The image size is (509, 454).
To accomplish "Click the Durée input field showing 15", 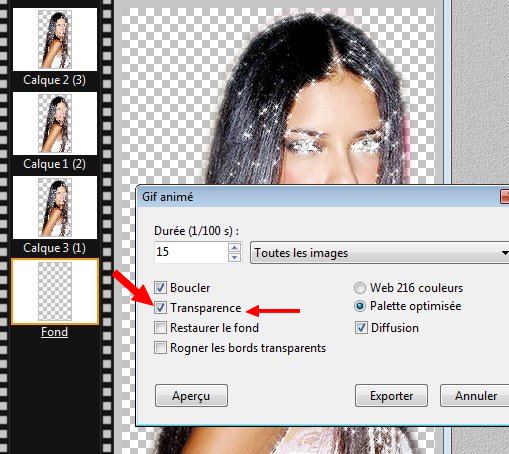I will point(191,252).
